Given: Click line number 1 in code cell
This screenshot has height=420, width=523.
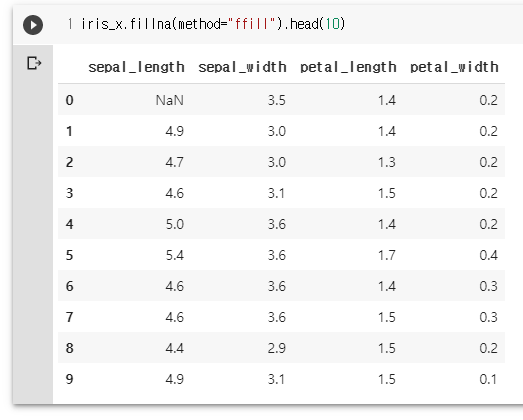Looking at the screenshot, I should coord(70,24).
